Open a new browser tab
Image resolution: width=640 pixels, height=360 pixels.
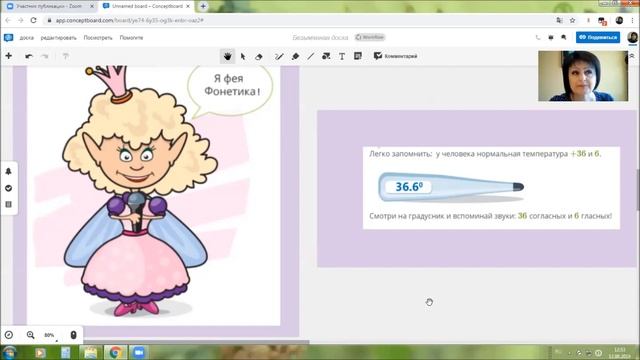(203, 6)
